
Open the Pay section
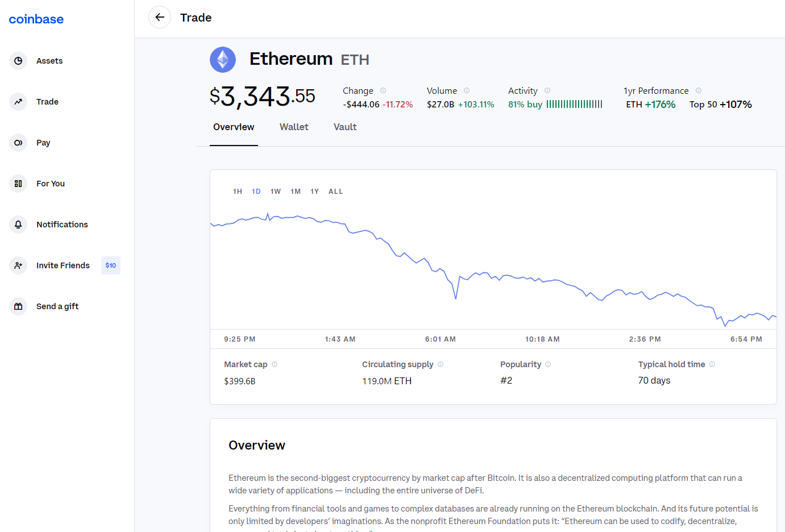click(x=43, y=143)
